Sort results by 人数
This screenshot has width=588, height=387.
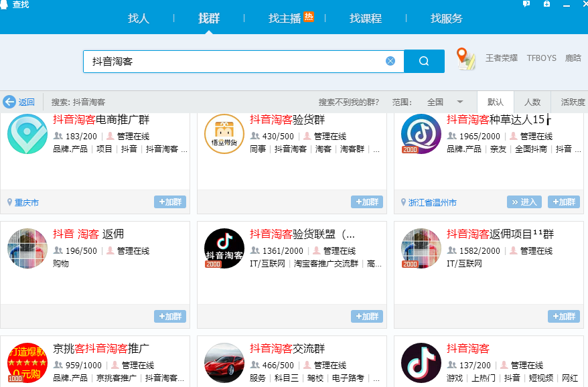[x=532, y=102]
